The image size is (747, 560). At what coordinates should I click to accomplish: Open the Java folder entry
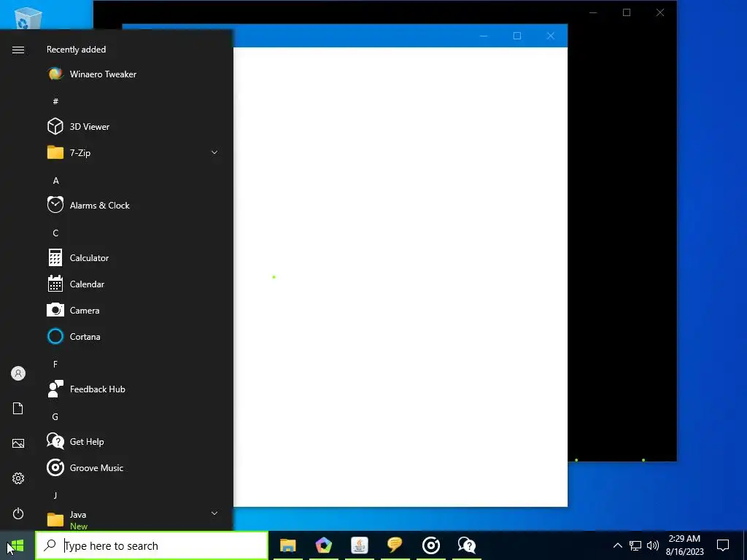click(133, 519)
